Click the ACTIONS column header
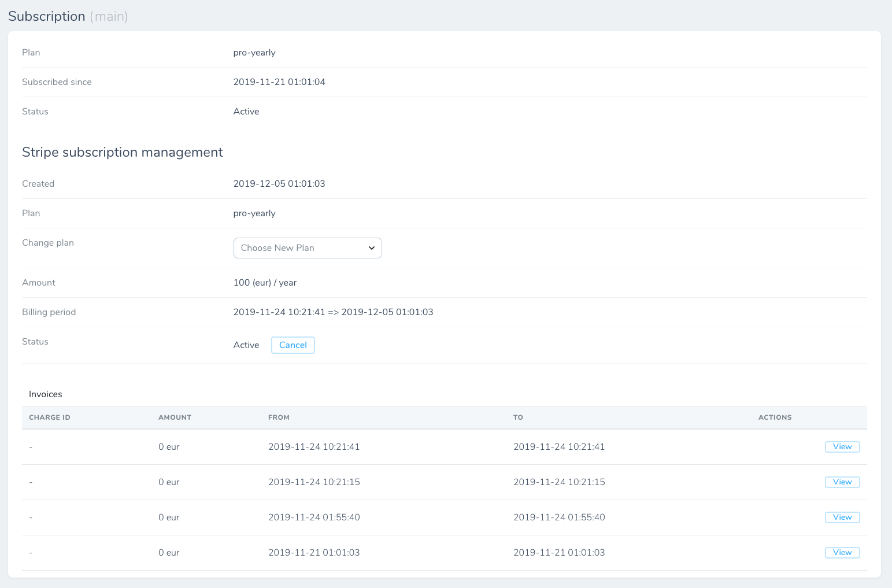Screen dimensions: 892x588 pos(775,417)
